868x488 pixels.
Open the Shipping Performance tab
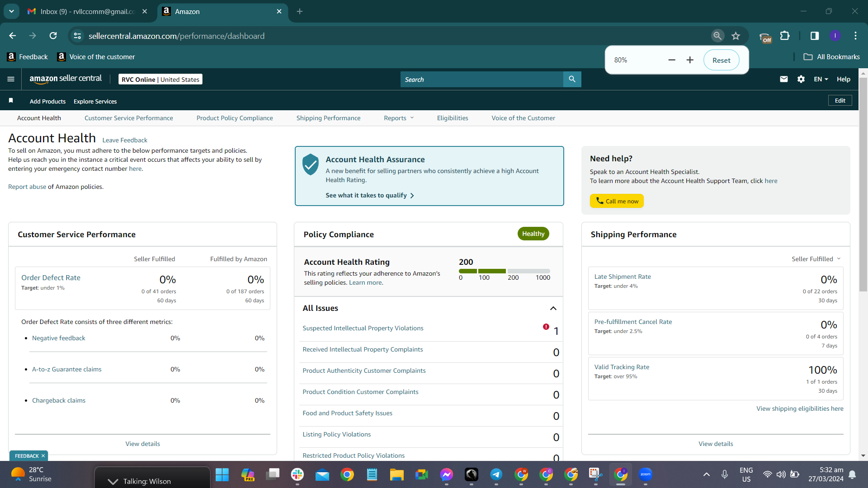pos(329,118)
